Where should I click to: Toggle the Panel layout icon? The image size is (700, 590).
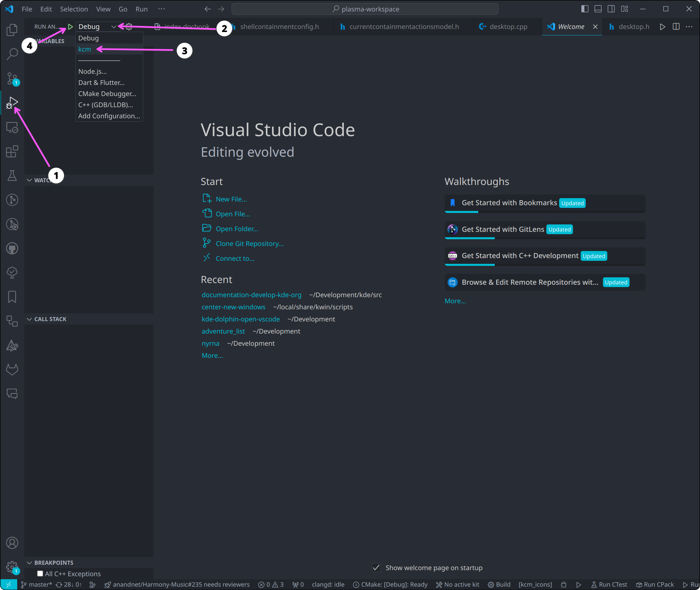[x=598, y=9]
